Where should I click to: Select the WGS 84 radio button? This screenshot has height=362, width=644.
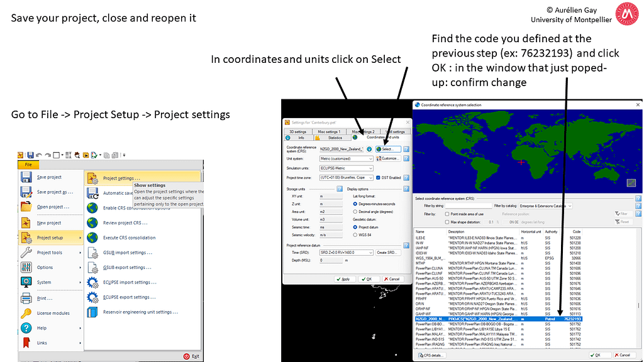tap(355, 236)
